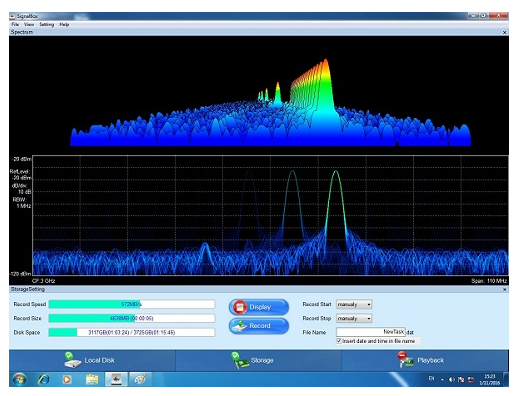Open Windows Media Player taskbar icon
Viewport: 516px width, 396px height.
tap(67, 380)
